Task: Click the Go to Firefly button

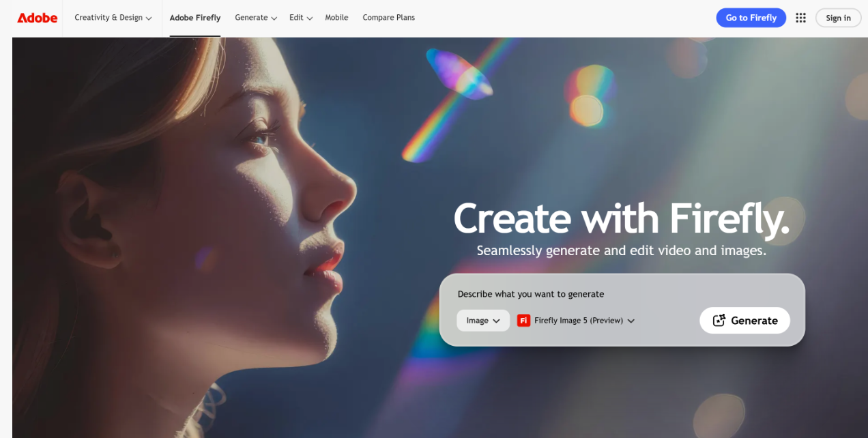Action: tap(751, 17)
